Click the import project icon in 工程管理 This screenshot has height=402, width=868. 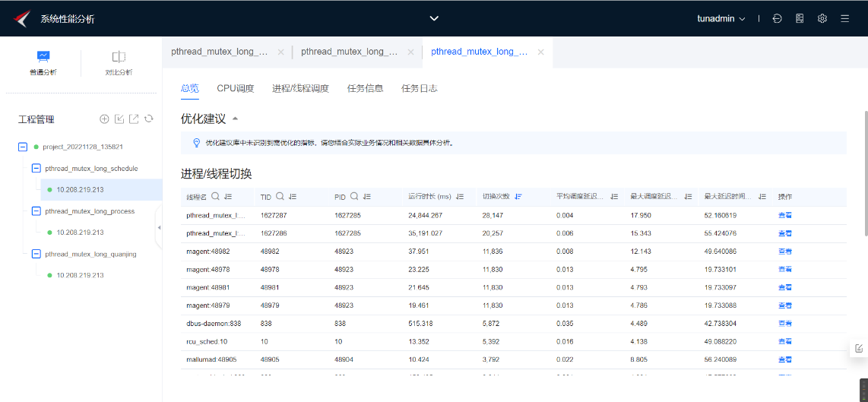[x=119, y=119]
